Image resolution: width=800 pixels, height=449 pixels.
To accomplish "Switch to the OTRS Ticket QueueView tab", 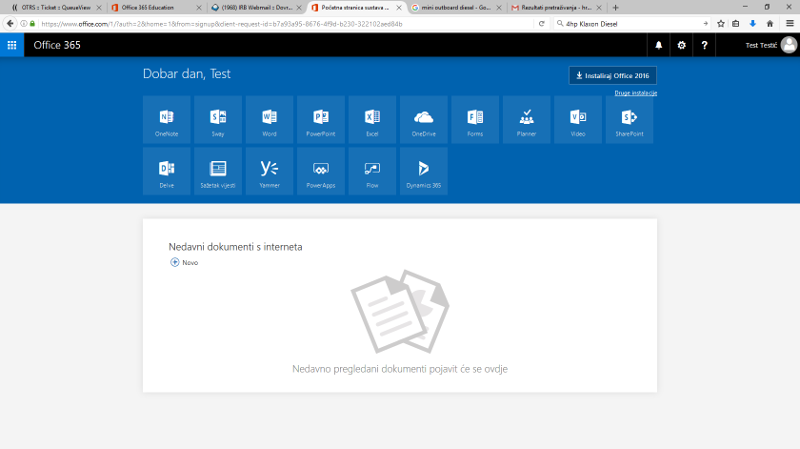I will (x=50, y=7).
